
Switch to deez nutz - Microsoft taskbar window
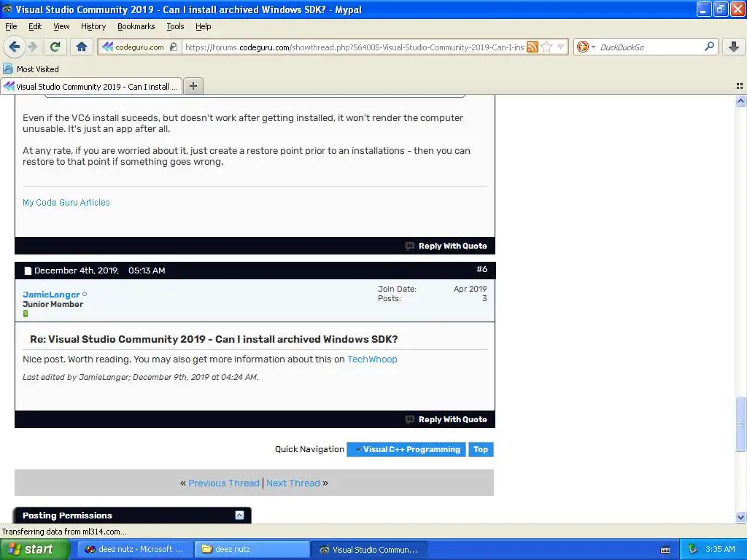(134, 549)
